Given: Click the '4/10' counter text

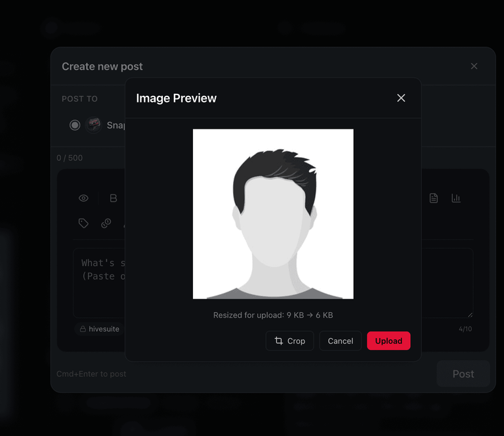Looking at the screenshot, I should coord(465,329).
